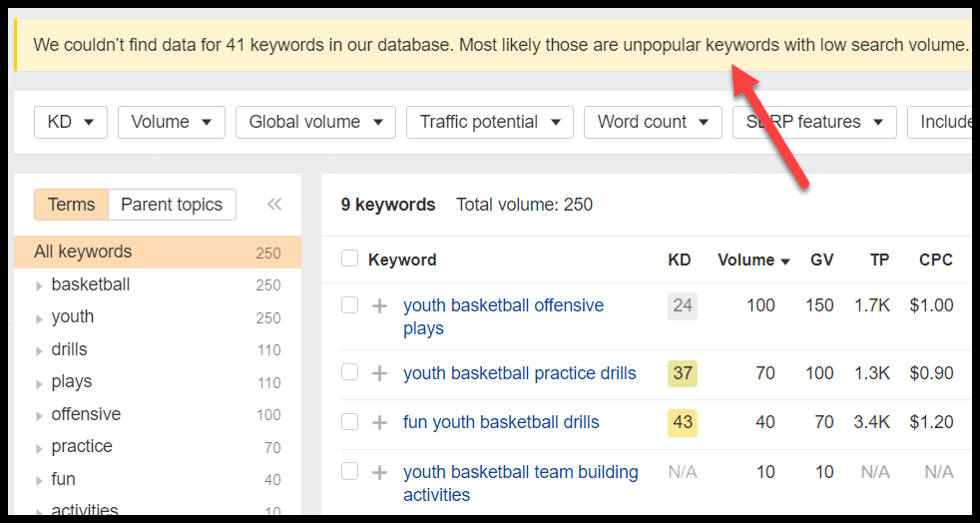The image size is (980, 523).
Task: Click plus icon beside fun youth basketball drills
Action: [x=379, y=422]
